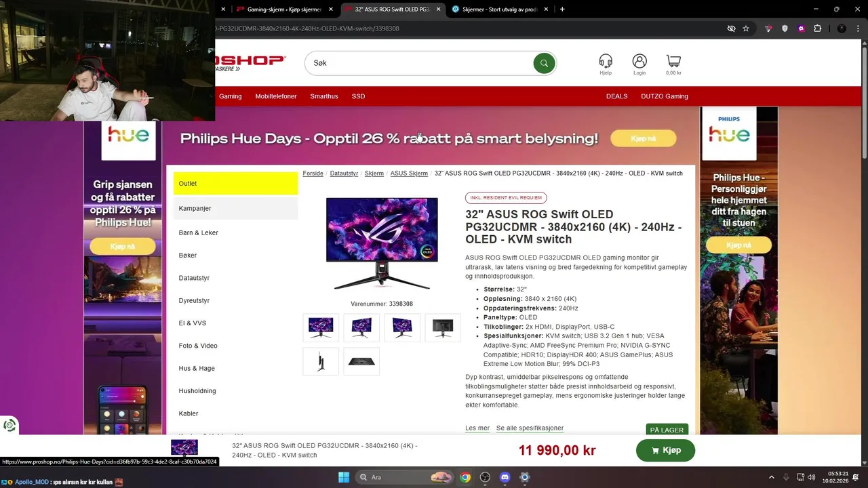Open the Gaming menu item

231,96
